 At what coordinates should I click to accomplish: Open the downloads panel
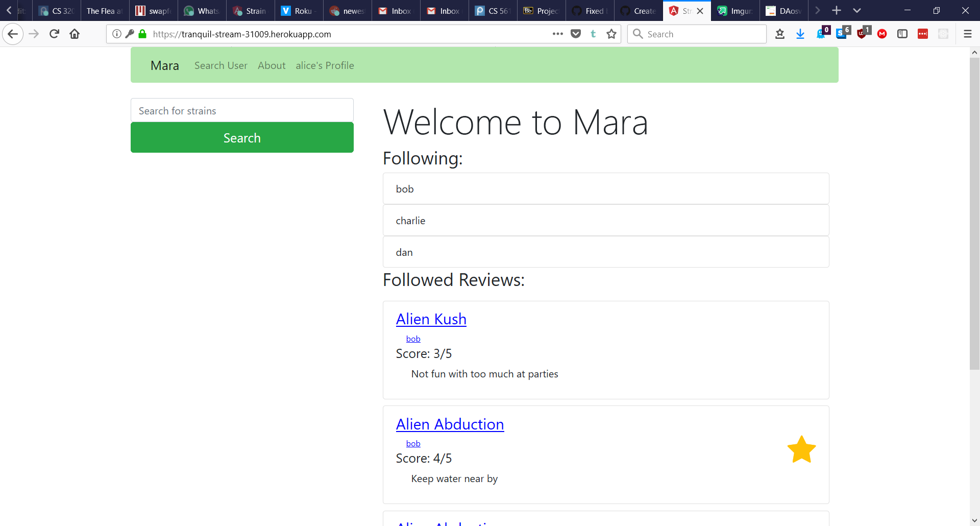(x=800, y=34)
